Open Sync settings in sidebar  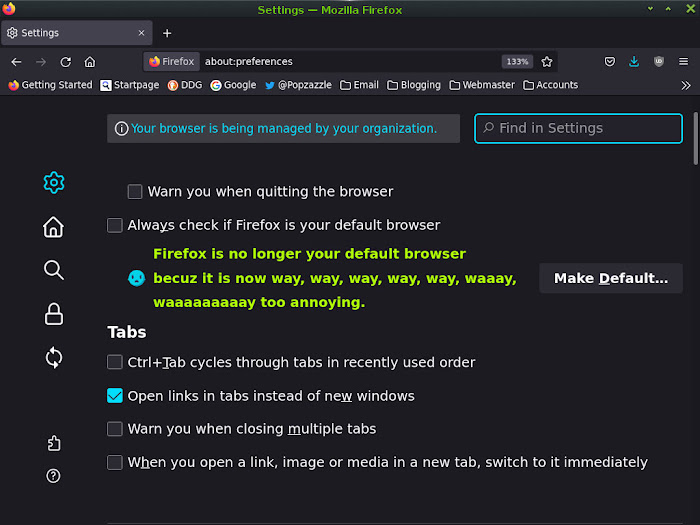[54, 358]
